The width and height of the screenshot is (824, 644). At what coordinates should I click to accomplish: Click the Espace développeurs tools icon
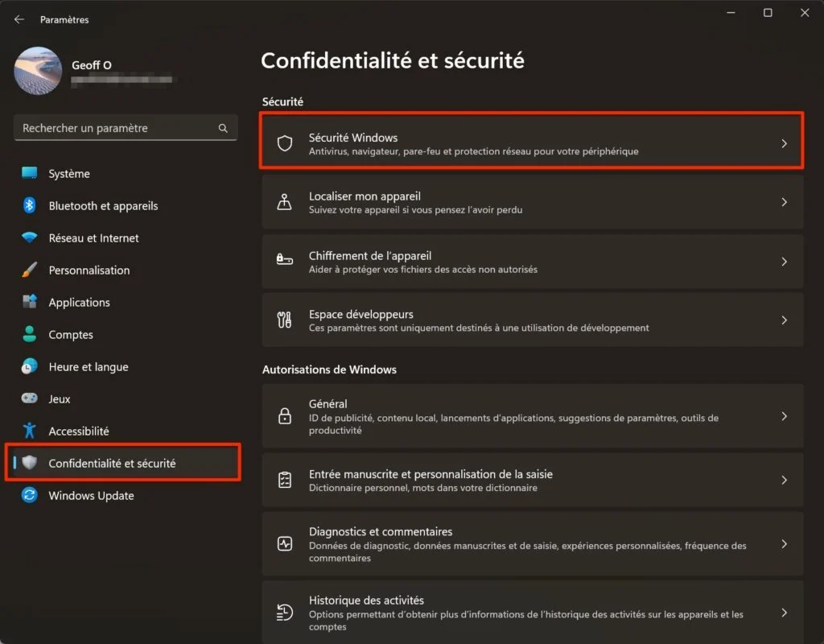coord(284,320)
